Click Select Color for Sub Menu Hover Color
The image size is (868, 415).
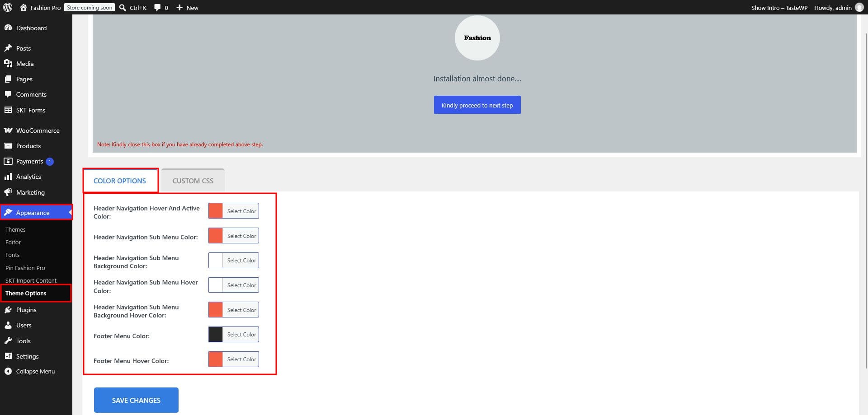[x=241, y=285]
